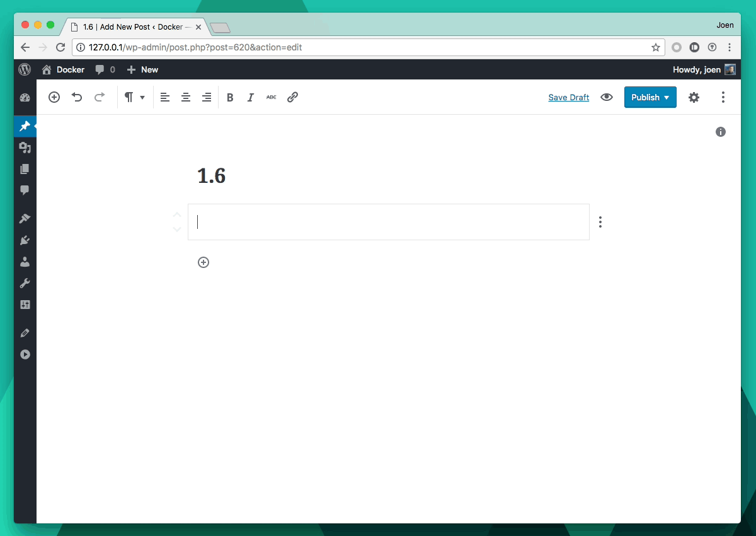Toggle bold formatting
756x536 pixels.
(x=230, y=97)
